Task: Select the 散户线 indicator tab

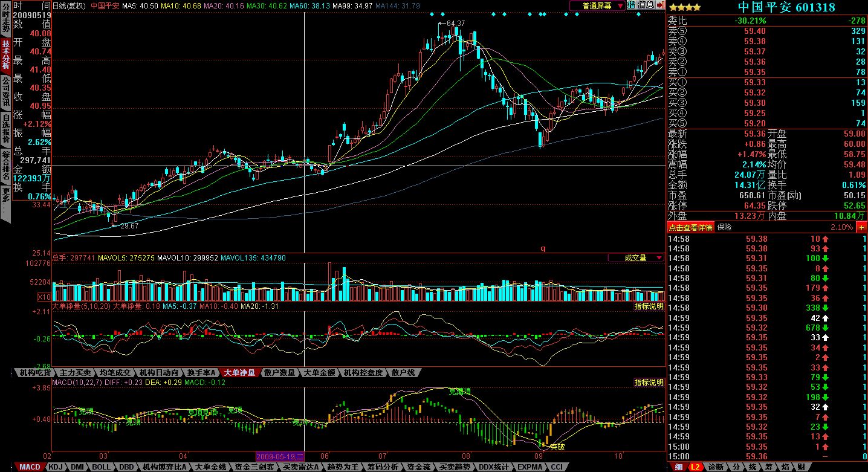Action: [404, 373]
